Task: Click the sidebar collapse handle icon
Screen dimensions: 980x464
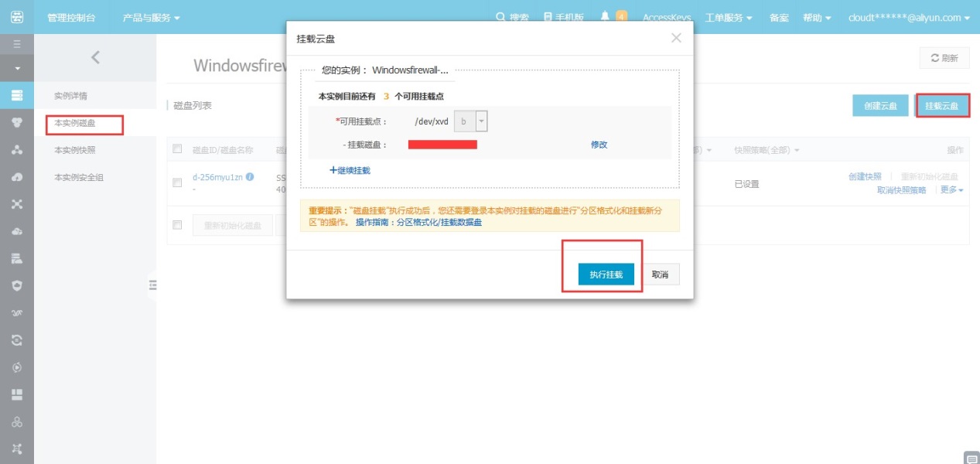Action: (152, 285)
